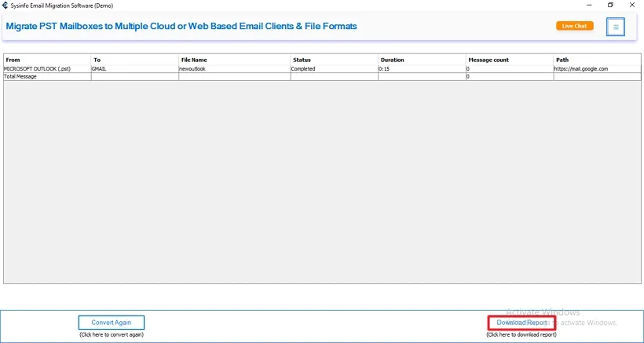The image size is (644, 343).
Task: Click the 'Click here to convert again' hint
Action: (x=112, y=335)
